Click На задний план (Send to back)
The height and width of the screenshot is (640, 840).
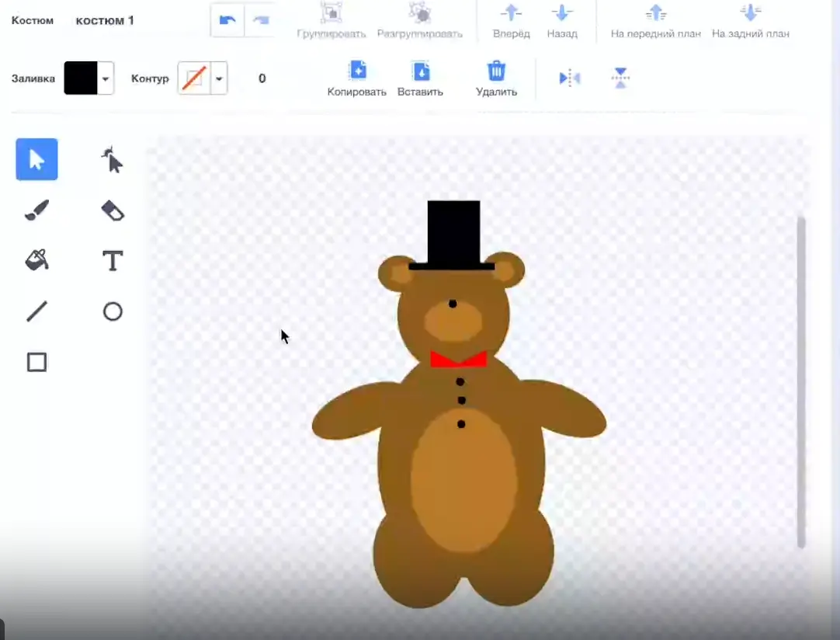751,20
